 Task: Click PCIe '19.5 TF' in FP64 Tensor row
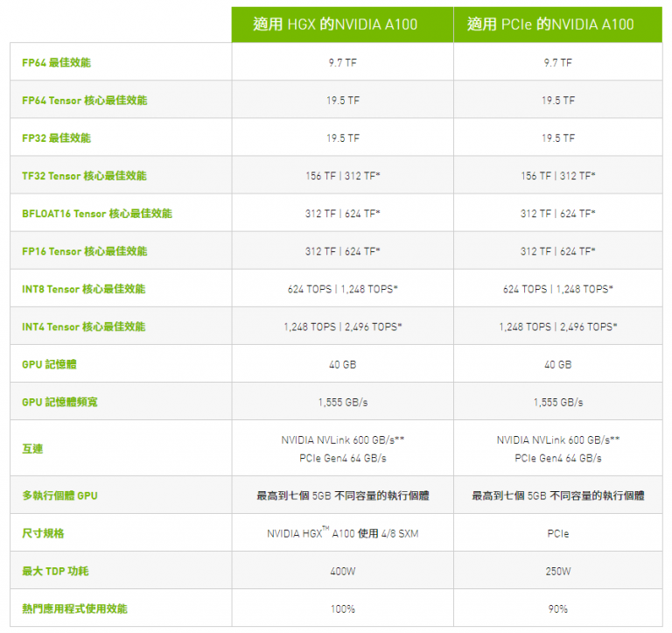tap(558, 101)
